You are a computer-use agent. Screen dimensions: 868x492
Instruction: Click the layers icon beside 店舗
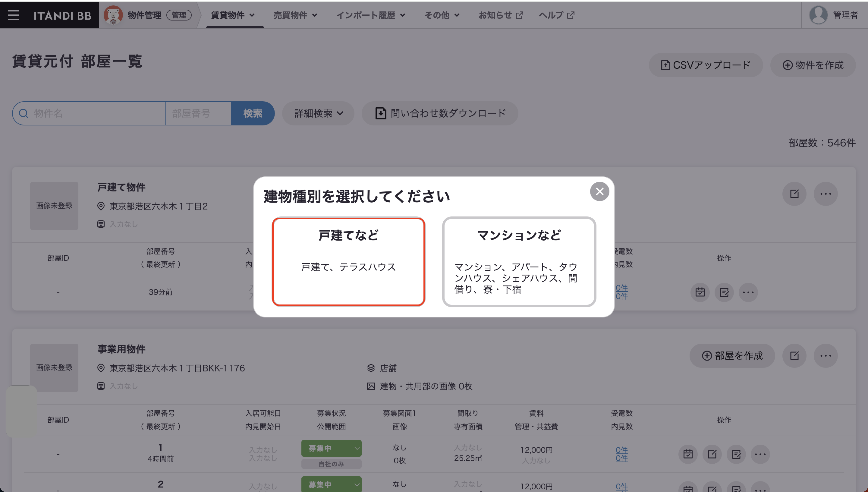(x=371, y=368)
